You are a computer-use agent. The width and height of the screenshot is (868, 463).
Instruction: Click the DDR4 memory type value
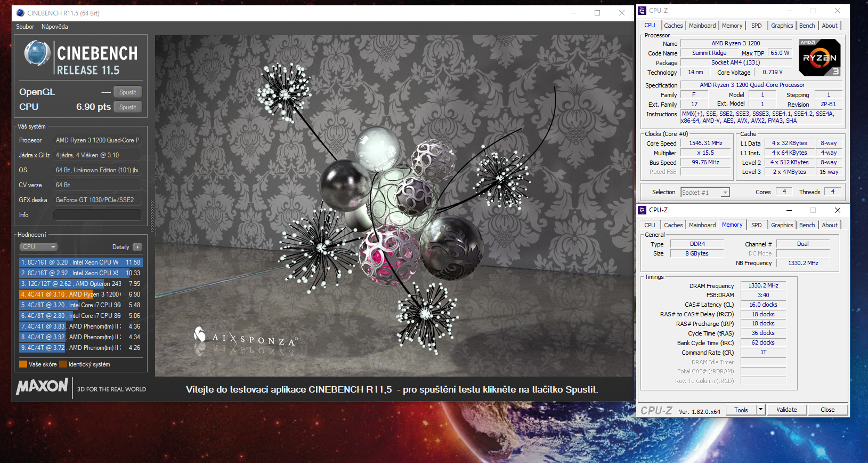point(697,244)
